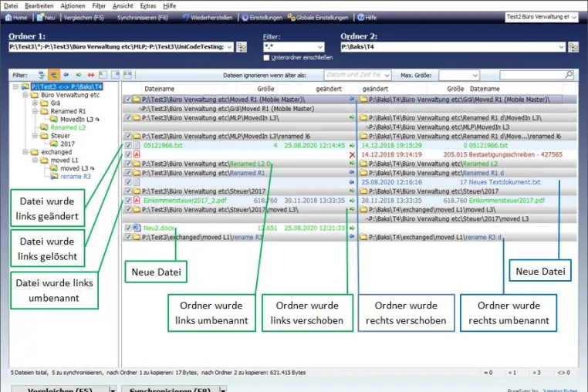Open the Aktionen menu
Screen dimensions: 588x392
pyautogui.click(x=73, y=6)
